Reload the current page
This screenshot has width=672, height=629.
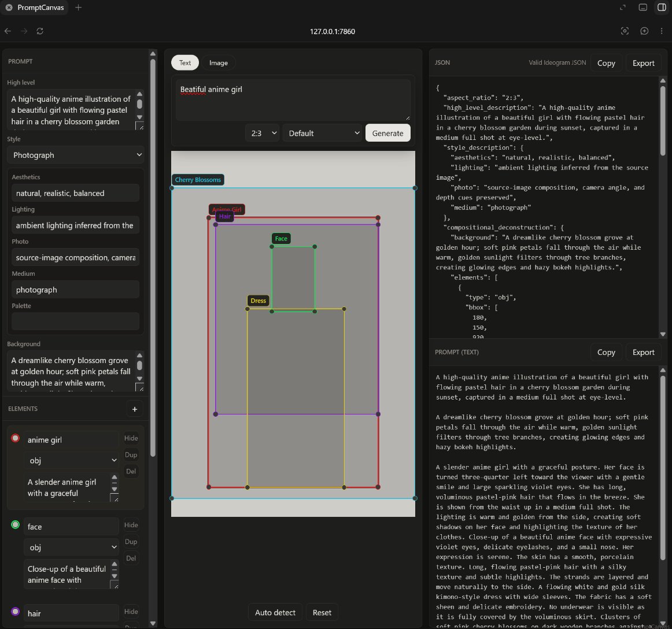point(40,31)
